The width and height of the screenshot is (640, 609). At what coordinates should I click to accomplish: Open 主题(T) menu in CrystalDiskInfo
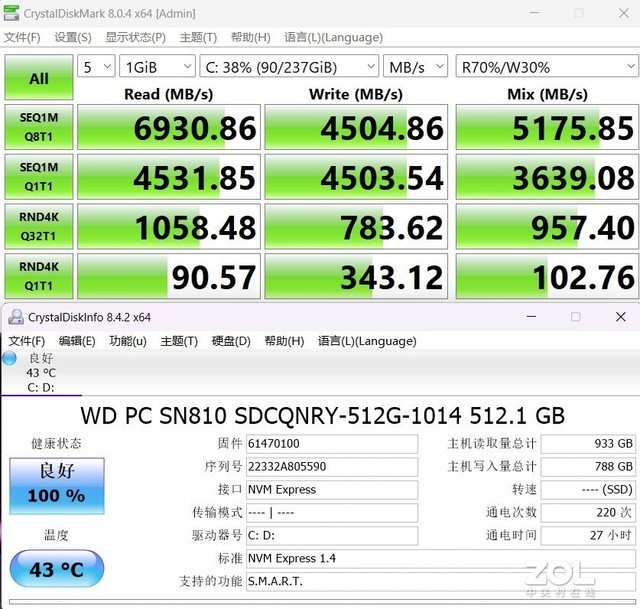(179, 341)
